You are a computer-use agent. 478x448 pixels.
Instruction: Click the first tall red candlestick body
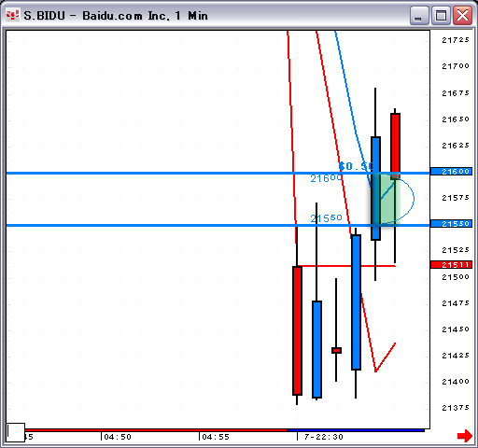(297, 330)
